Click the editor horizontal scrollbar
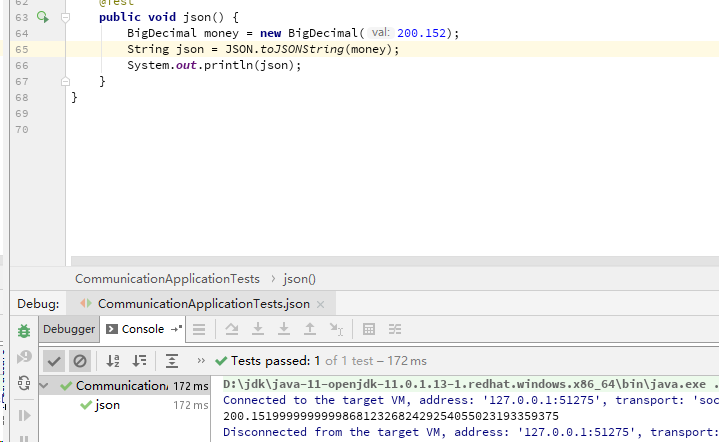Viewport: 719px width, 442px height. [x=395, y=261]
